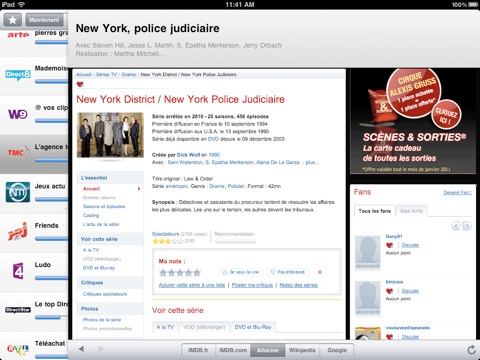Viewport: 480px width, 360px height.
Task: Open the Cirque Alexis Gruss advertisement
Action: coord(413,121)
